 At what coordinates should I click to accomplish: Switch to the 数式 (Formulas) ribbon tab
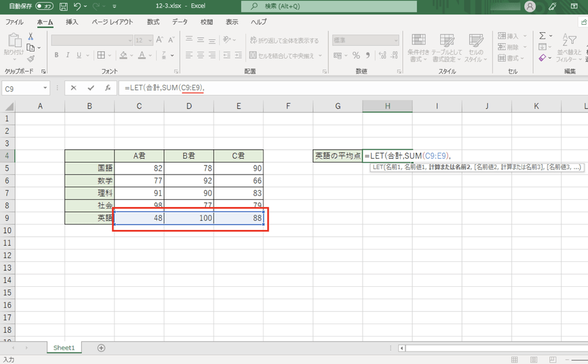click(153, 22)
